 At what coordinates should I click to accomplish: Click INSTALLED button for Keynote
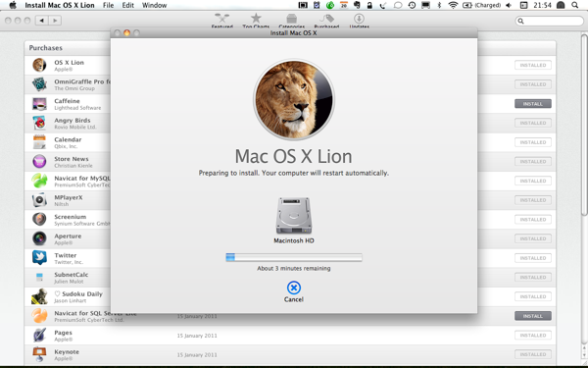tap(533, 354)
